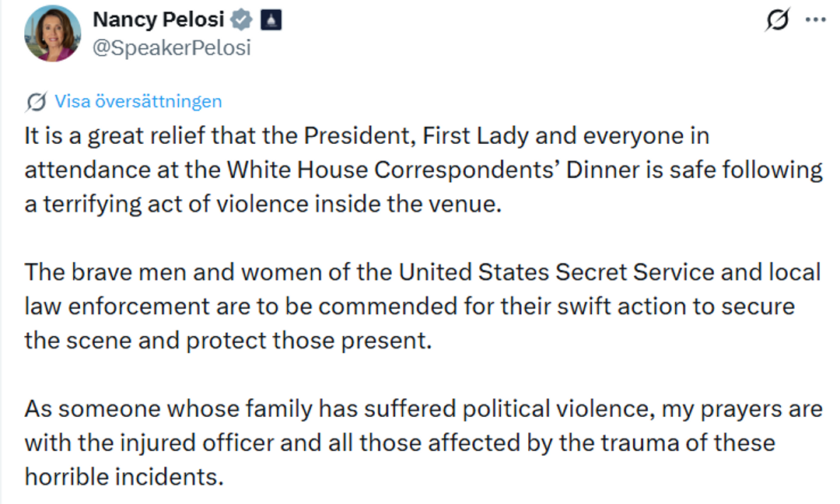This screenshot has width=840, height=504.
Task: Open the @SpeakerPelosi handle link
Action: click(x=171, y=47)
